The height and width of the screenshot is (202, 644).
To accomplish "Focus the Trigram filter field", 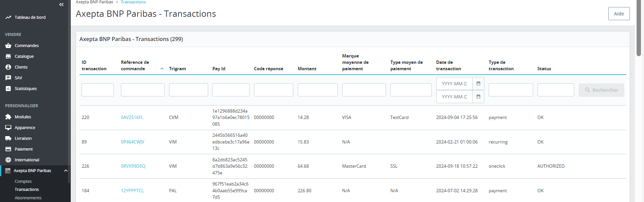I will click(x=189, y=90).
